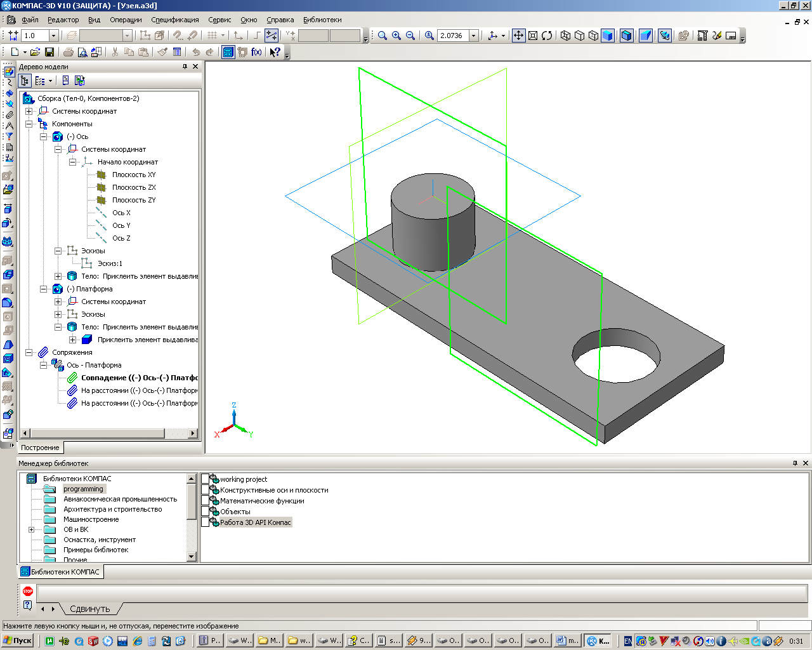Click the red STOP command icon
812x650 pixels.
click(x=27, y=591)
